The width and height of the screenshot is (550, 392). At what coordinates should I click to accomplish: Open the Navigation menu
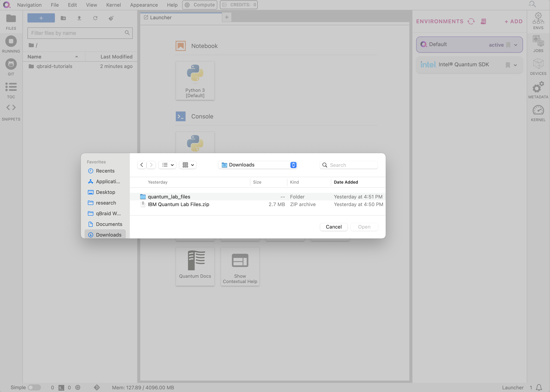[29, 5]
